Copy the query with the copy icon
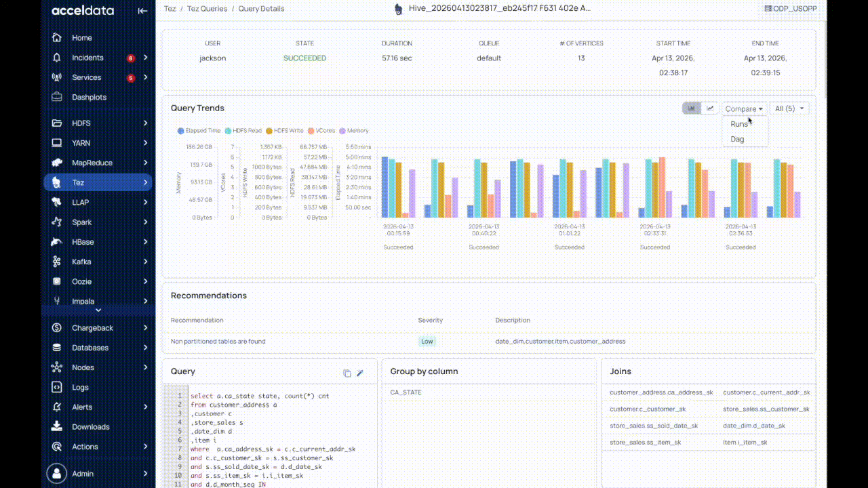 pos(347,373)
